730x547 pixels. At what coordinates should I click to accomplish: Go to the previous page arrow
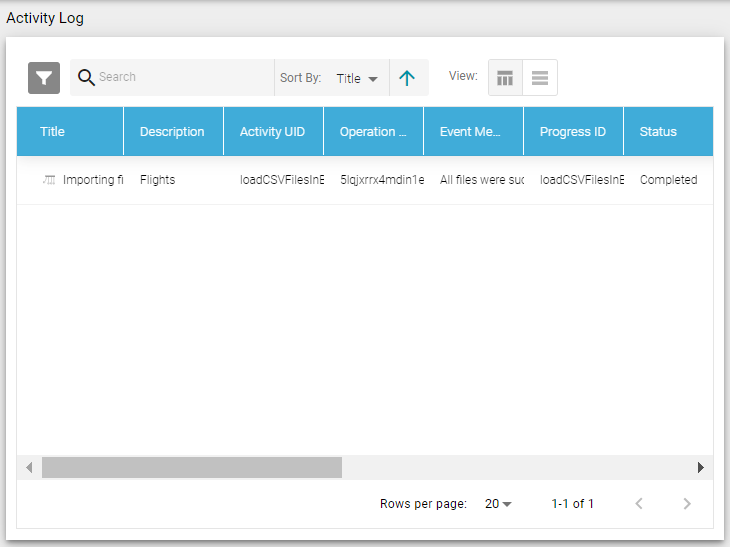(x=640, y=504)
